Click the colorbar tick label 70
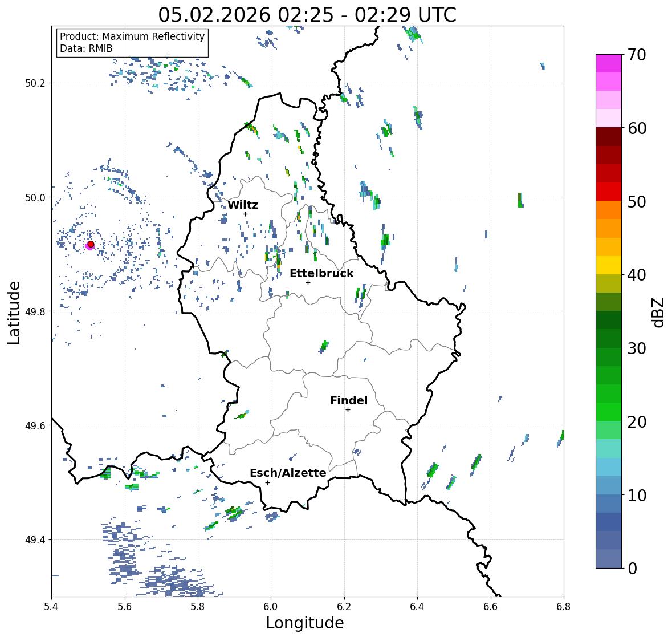Image resolution: width=672 pixels, height=637 pixels. pos(637,55)
